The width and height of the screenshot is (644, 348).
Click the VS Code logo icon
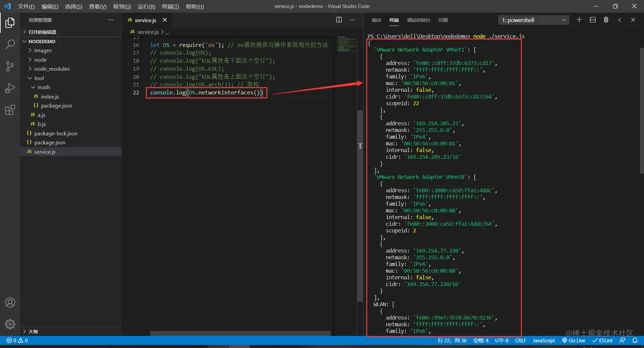[x=7, y=6]
